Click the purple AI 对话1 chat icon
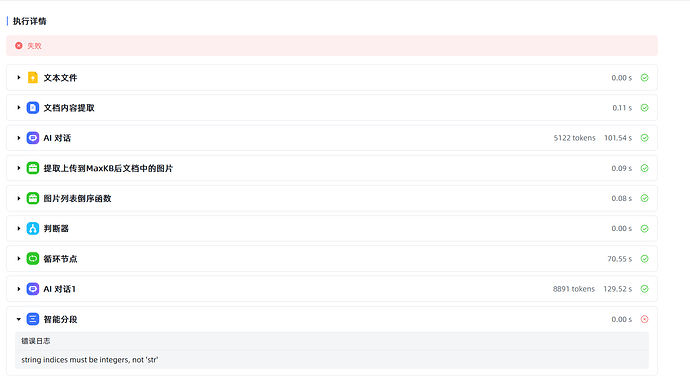The width and height of the screenshot is (690, 387). pyautogui.click(x=33, y=289)
